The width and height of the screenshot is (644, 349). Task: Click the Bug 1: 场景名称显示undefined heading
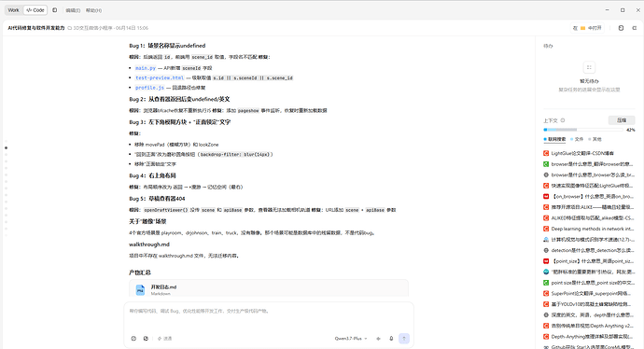167,46
